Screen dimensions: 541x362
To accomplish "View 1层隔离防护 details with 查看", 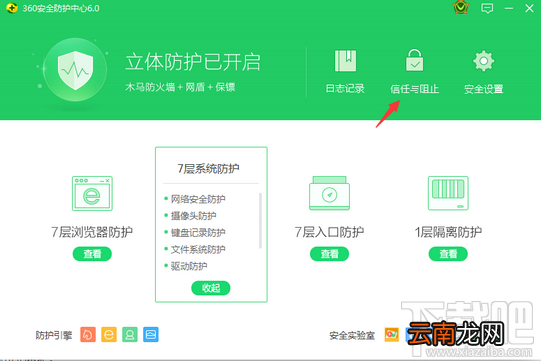I will [448, 254].
